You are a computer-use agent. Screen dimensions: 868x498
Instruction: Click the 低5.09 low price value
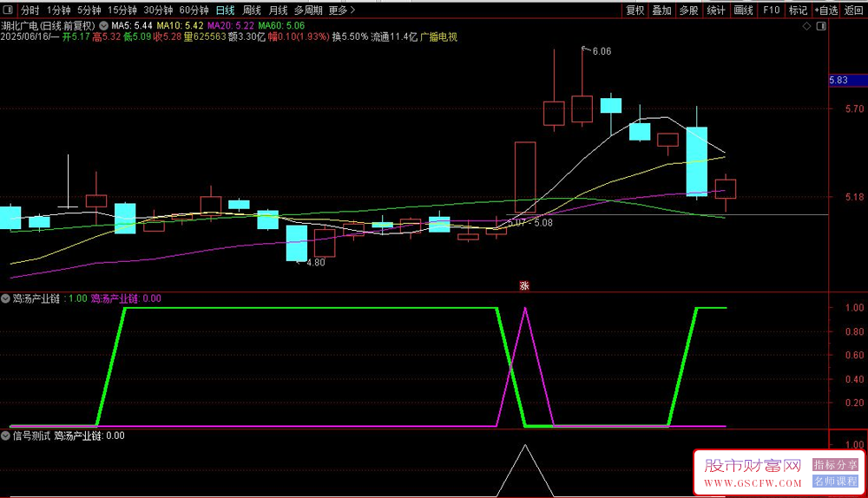point(137,37)
